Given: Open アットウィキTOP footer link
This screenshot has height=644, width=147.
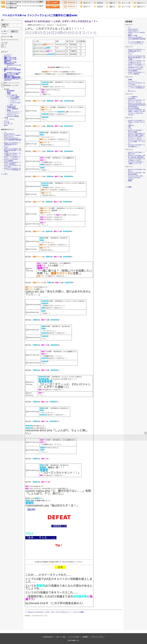Looking at the screenshot, I should [x=73, y=637].
